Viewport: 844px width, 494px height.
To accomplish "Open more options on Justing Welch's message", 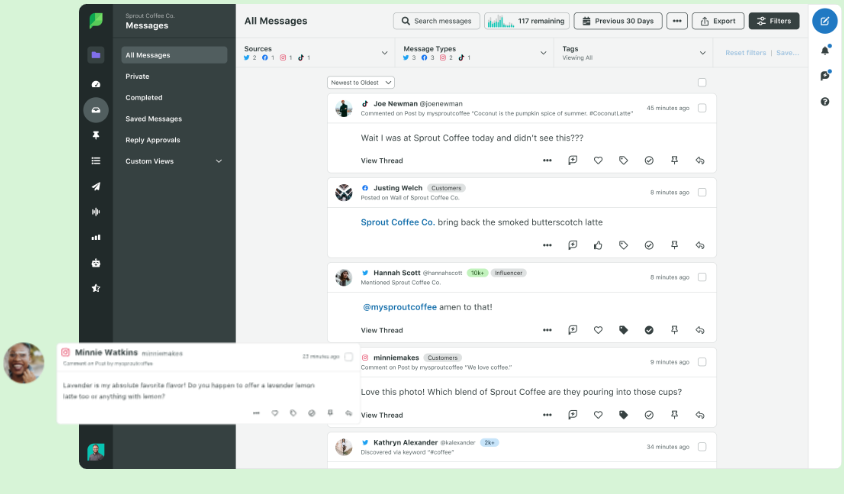I will [x=547, y=245].
